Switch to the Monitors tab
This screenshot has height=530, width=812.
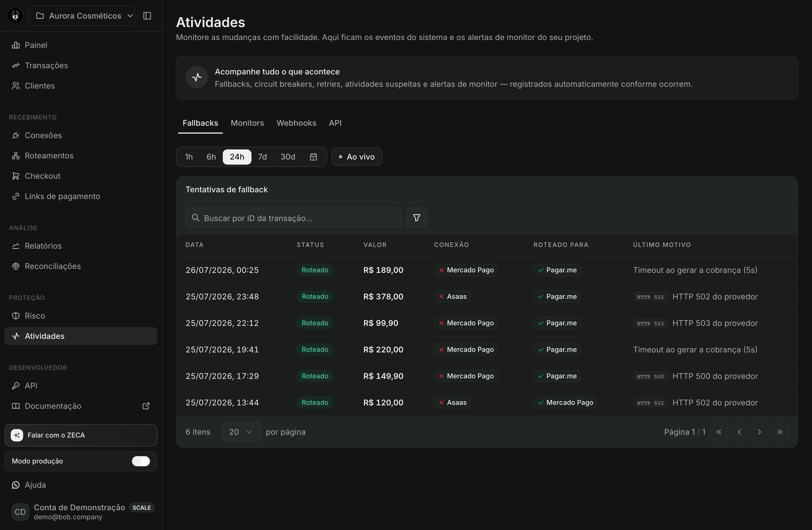(x=247, y=123)
